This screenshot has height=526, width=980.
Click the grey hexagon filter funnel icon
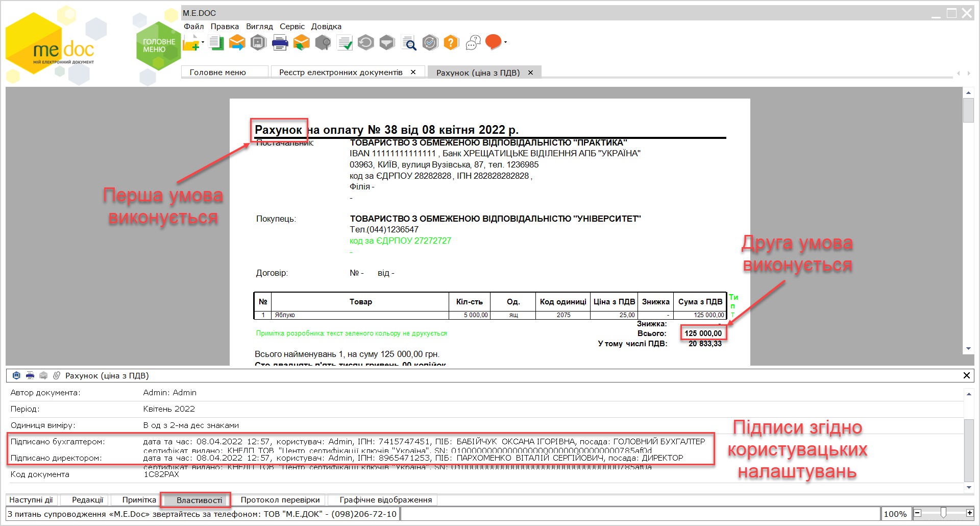click(x=387, y=43)
